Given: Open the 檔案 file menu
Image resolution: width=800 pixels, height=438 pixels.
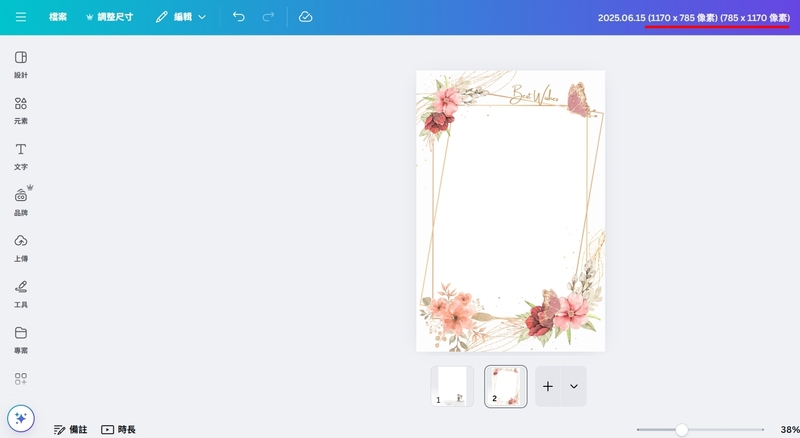Looking at the screenshot, I should point(58,17).
